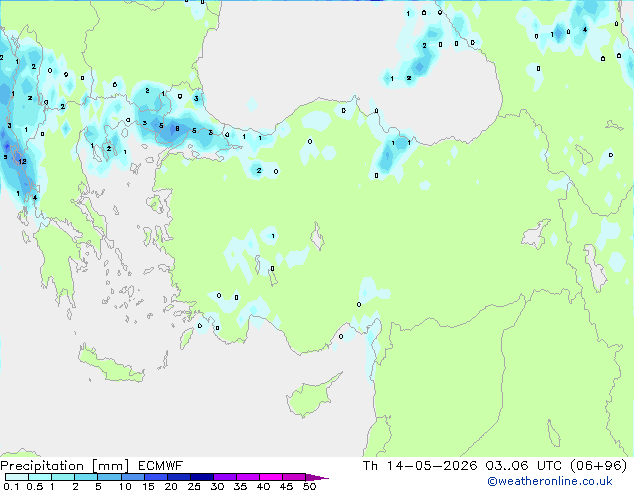Click the '(06+96)' forecast offset text
Image resolution: width=634 pixels, height=490 pixels.
click(598, 466)
